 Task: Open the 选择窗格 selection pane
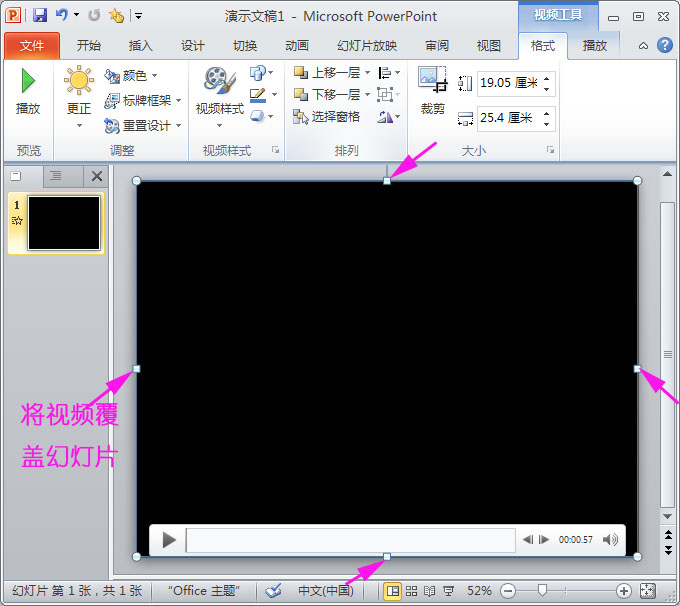327,116
